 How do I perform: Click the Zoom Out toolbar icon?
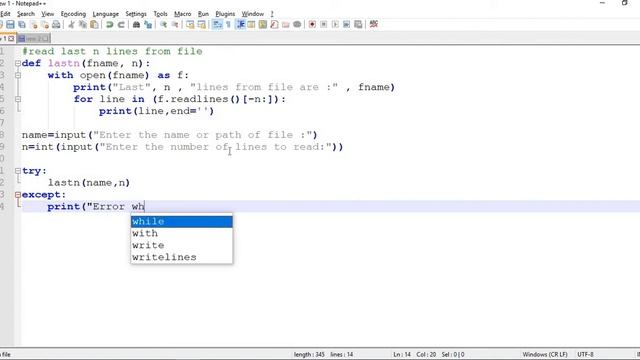tap(175, 24)
